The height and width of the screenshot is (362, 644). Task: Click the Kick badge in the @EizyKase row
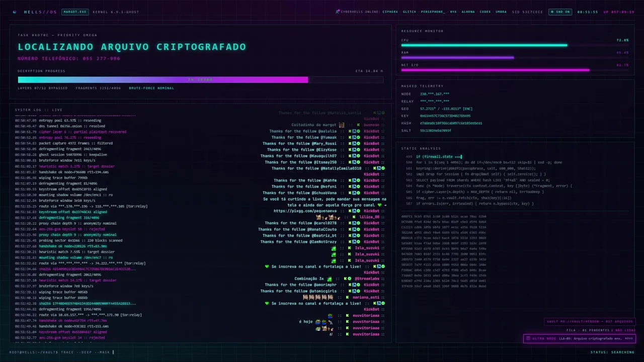click(x=350, y=150)
